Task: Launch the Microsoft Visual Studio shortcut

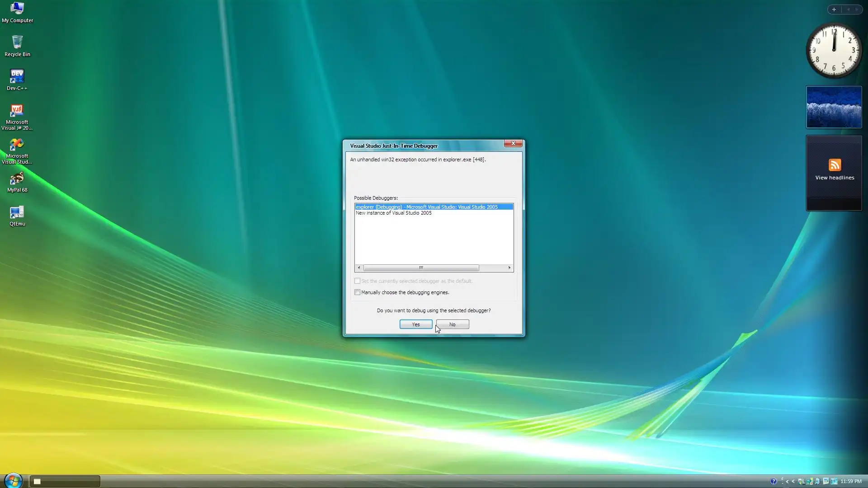Action: tap(17, 150)
